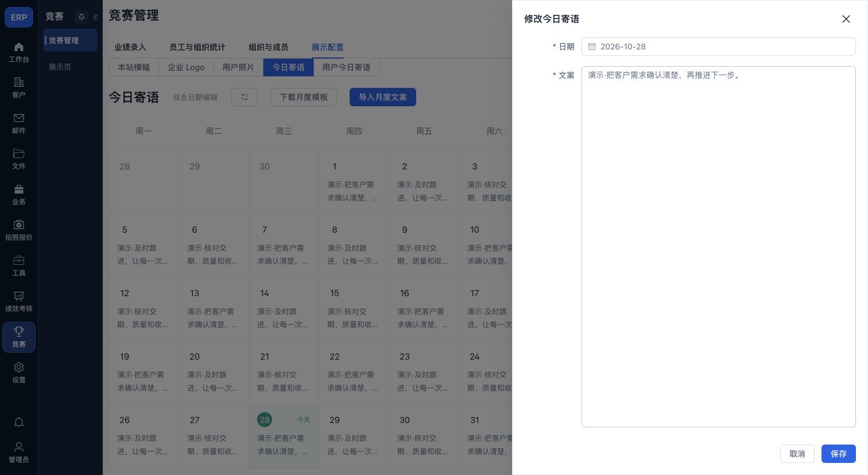
Task: Click into the 文案 text area
Action: point(718,246)
